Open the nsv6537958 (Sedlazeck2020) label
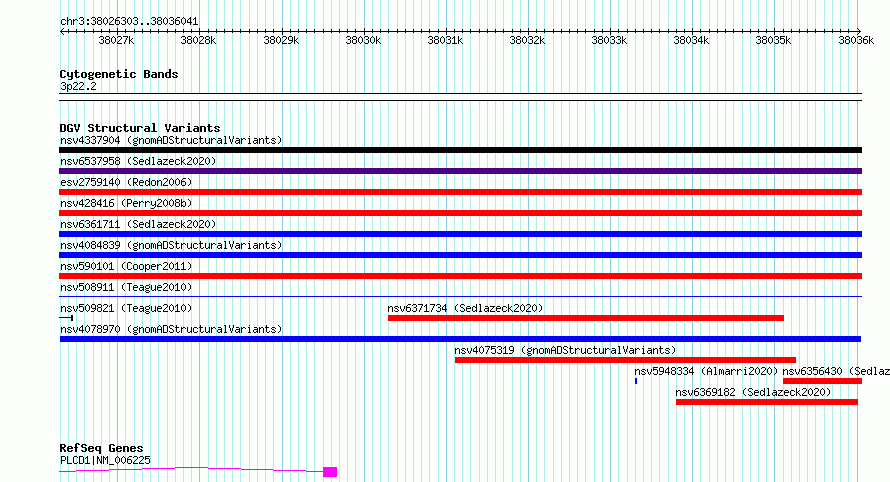Screen dimensions: 890x482 [138, 161]
